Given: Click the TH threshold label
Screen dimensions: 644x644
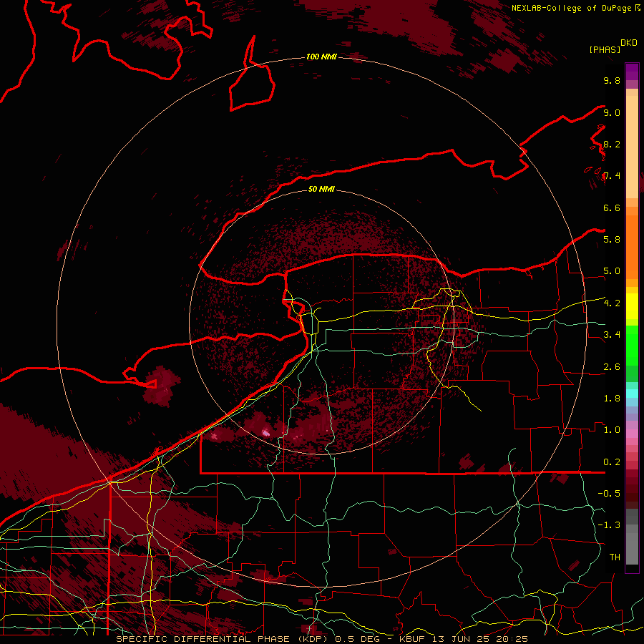Looking at the screenshot, I should pos(615,557).
